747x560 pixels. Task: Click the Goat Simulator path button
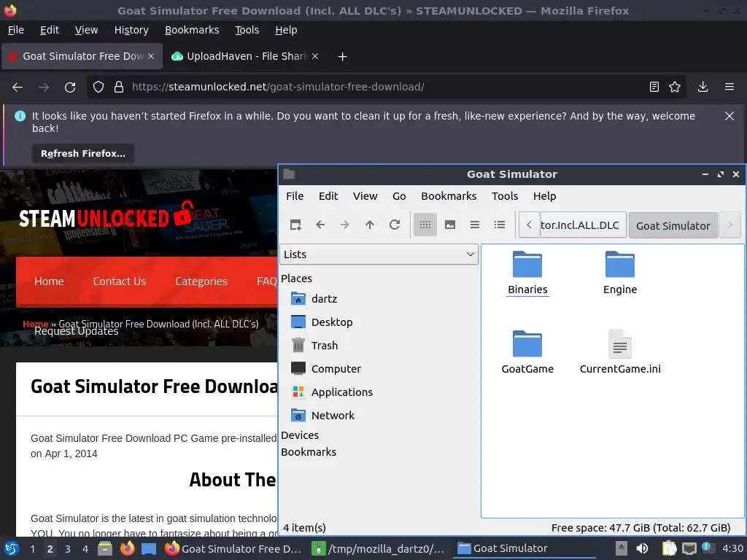coord(673,226)
